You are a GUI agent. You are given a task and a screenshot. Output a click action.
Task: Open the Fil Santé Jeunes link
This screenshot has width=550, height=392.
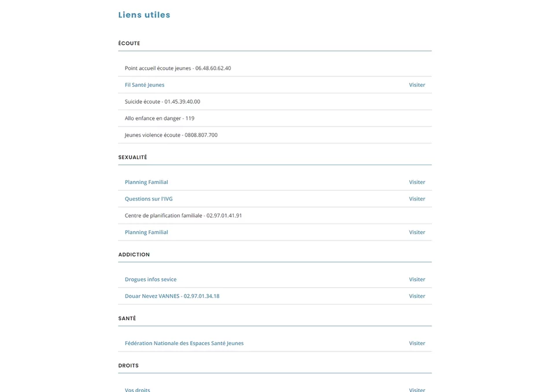click(x=145, y=85)
